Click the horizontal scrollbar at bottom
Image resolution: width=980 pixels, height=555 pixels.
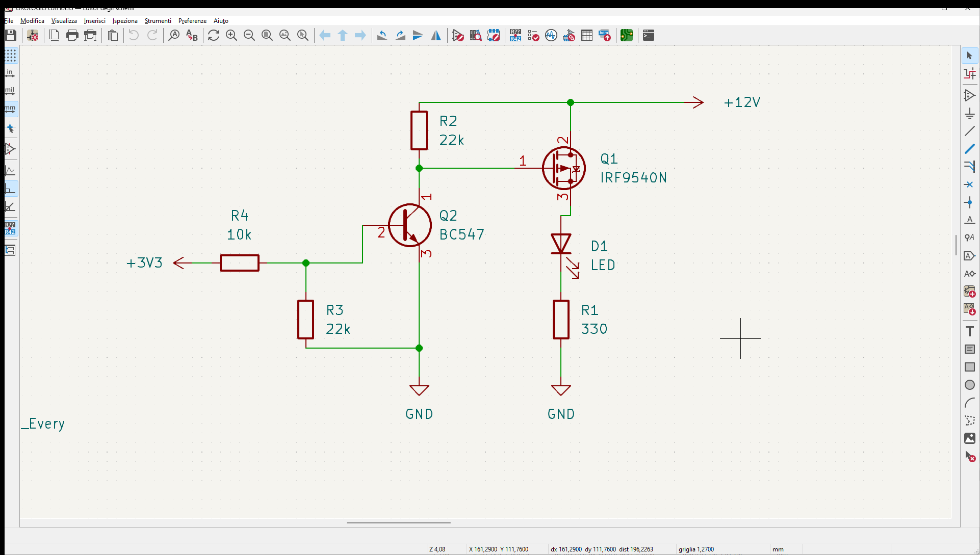(x=398, y=522)
